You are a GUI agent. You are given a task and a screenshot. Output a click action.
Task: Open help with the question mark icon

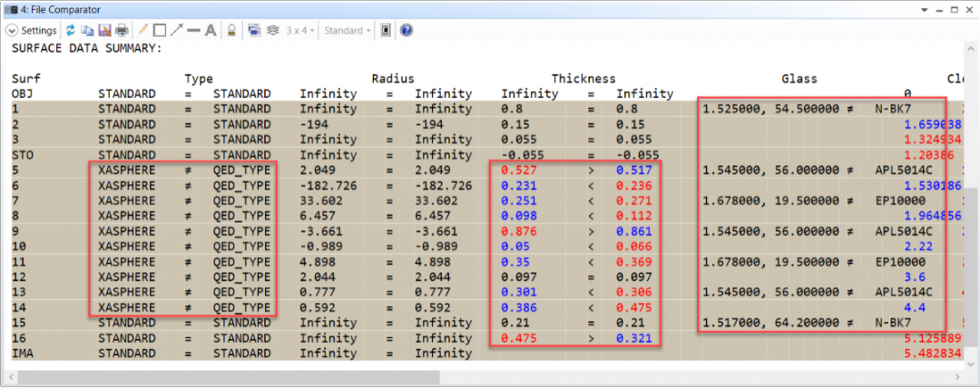point(406,31)
